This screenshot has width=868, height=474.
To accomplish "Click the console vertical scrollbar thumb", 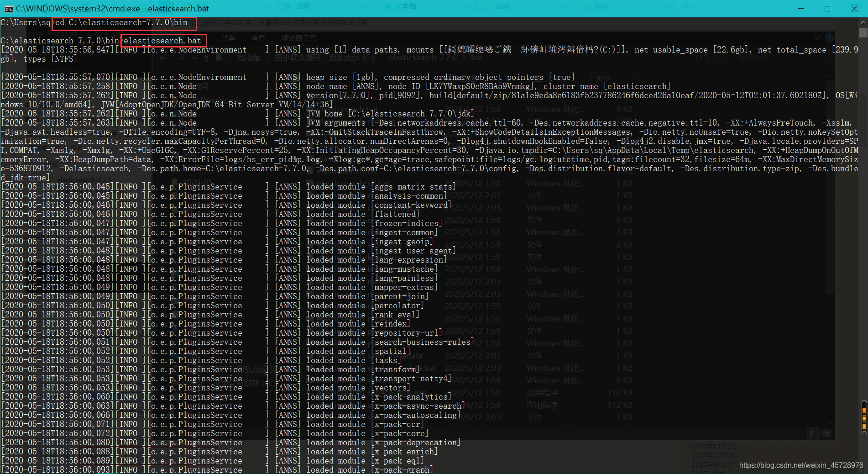I will 863,33.
